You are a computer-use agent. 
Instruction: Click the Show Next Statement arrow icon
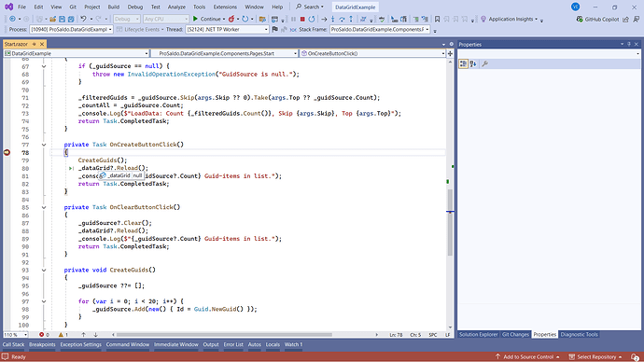[324, 19]
